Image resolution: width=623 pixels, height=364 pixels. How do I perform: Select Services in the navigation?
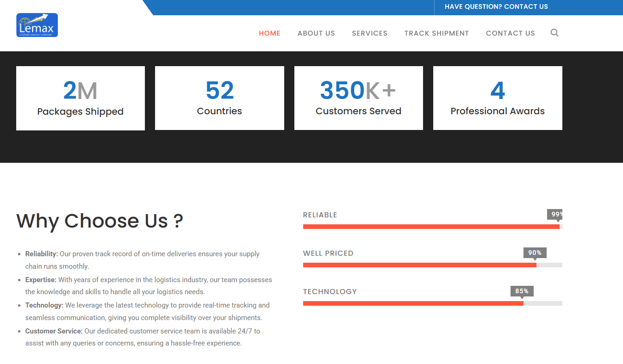369,33
